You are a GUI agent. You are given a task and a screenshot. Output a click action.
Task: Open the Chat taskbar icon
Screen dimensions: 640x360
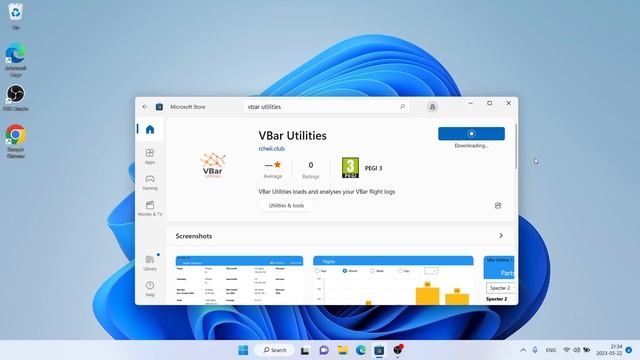(324, 350)
